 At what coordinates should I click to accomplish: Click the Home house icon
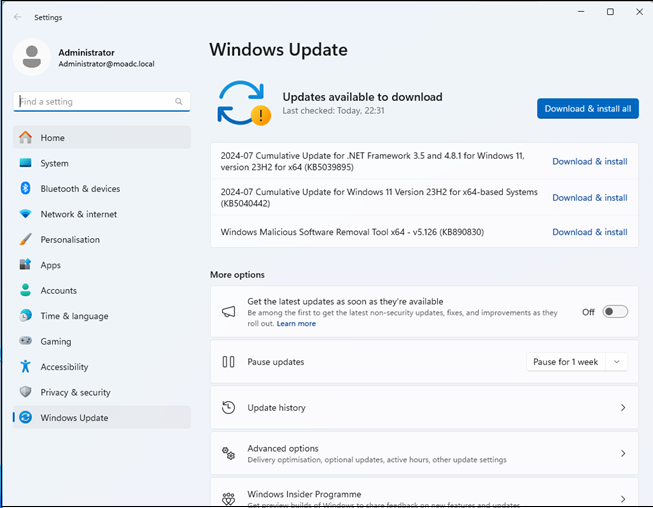[25, 137]
